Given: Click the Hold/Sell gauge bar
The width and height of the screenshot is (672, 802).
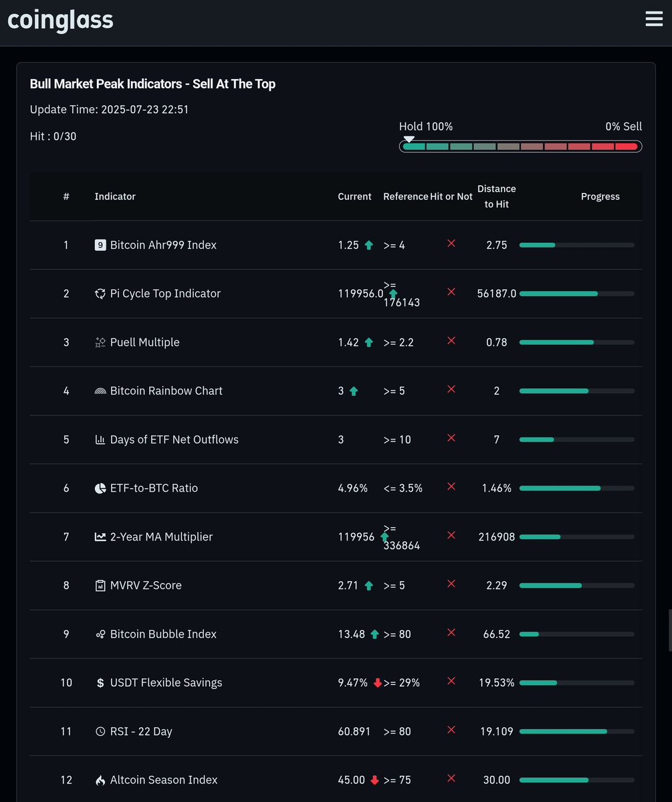Looking at the screenshot, I should [520, 146].
